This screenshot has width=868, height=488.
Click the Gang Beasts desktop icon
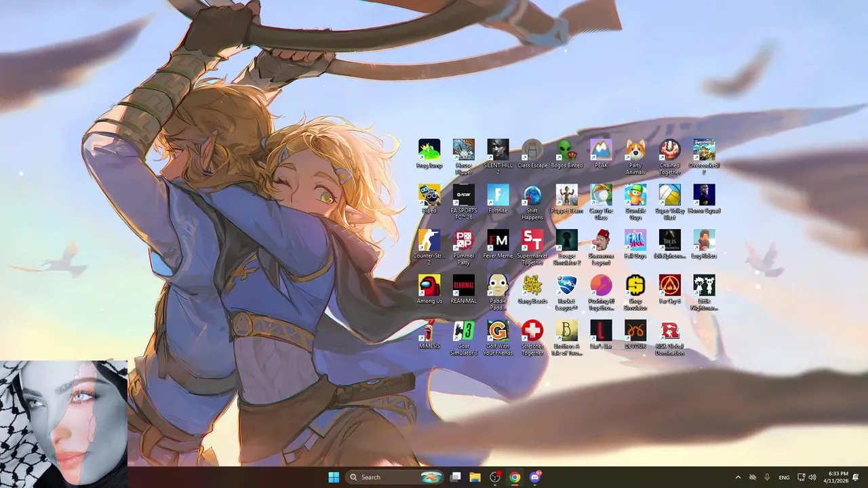pos(532,290)
